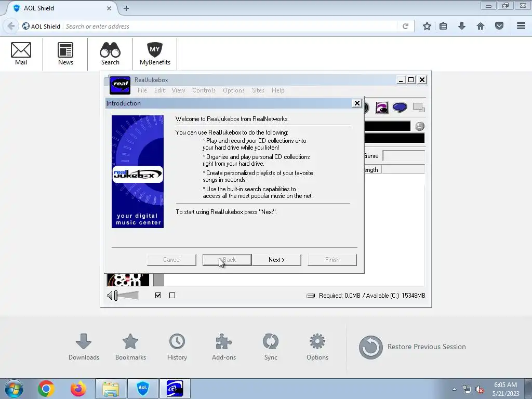Open the downloads arrow in browser toolbar
The height and width of the screenshot is (399, 532).
461,26
